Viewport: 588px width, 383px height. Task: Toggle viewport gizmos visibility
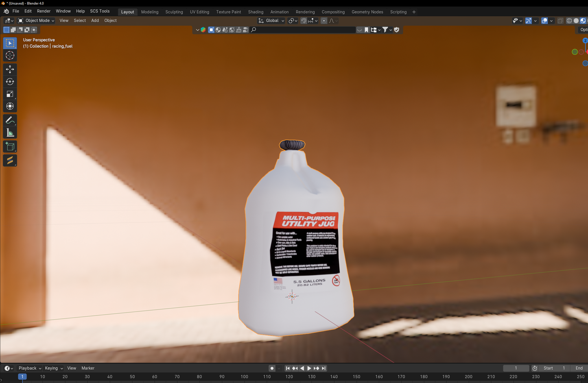(x=528, y=21)
